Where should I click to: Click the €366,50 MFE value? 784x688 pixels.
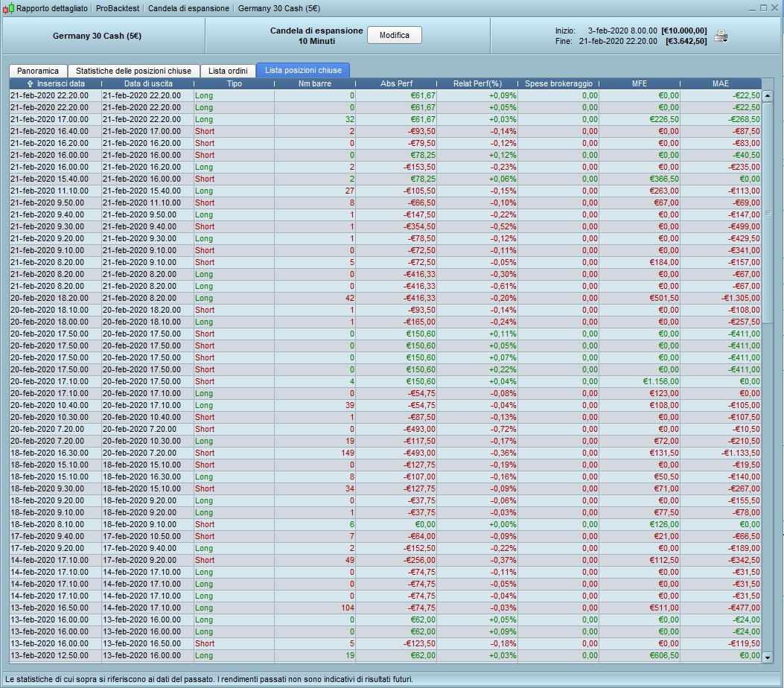[x=663, y=179]
